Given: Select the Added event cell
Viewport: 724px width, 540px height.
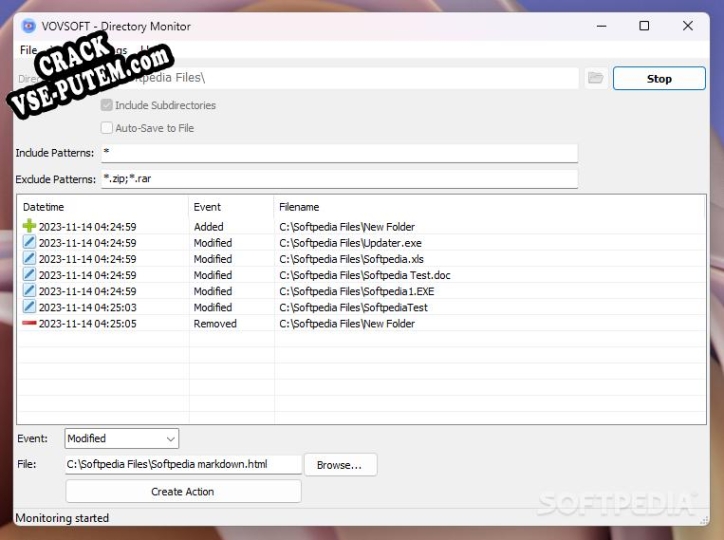Looking at the screenshot, I should [209, 227].
